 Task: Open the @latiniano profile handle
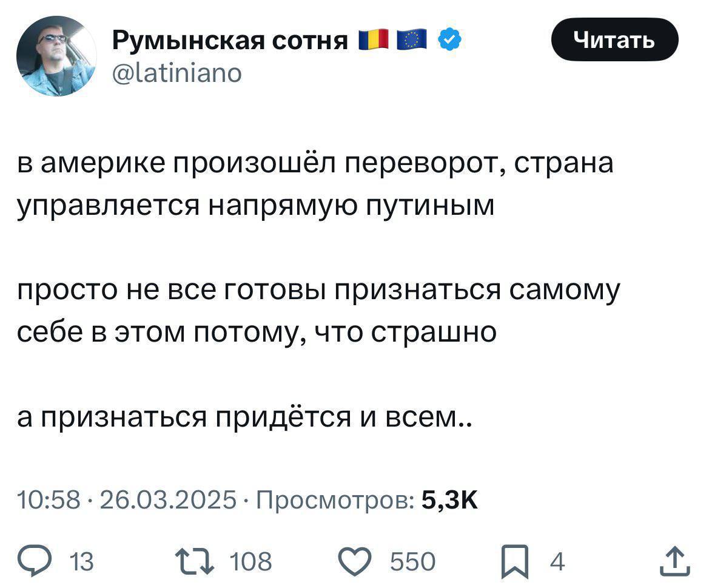(x=177, y=73)
